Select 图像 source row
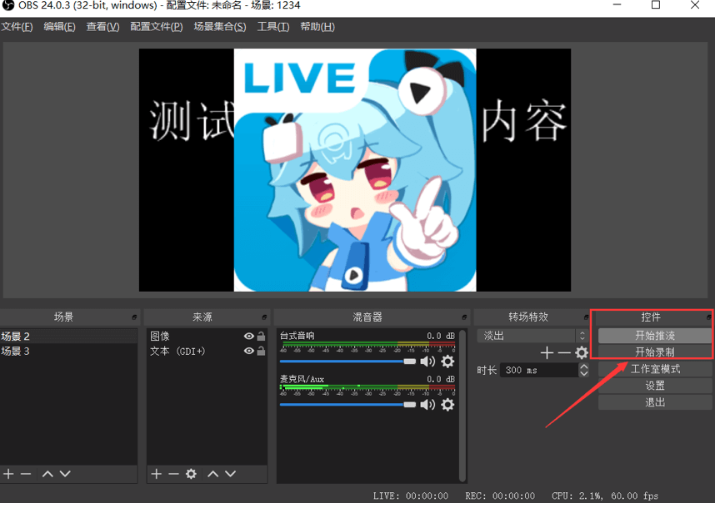The height and width of the screenshot is (505, 715). (x=207, y=336)
